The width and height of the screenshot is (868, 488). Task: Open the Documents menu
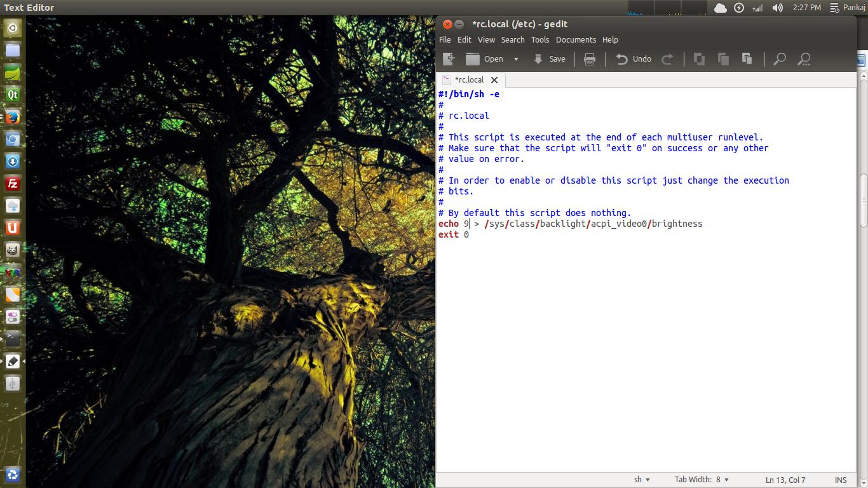(x=576, y=39)
